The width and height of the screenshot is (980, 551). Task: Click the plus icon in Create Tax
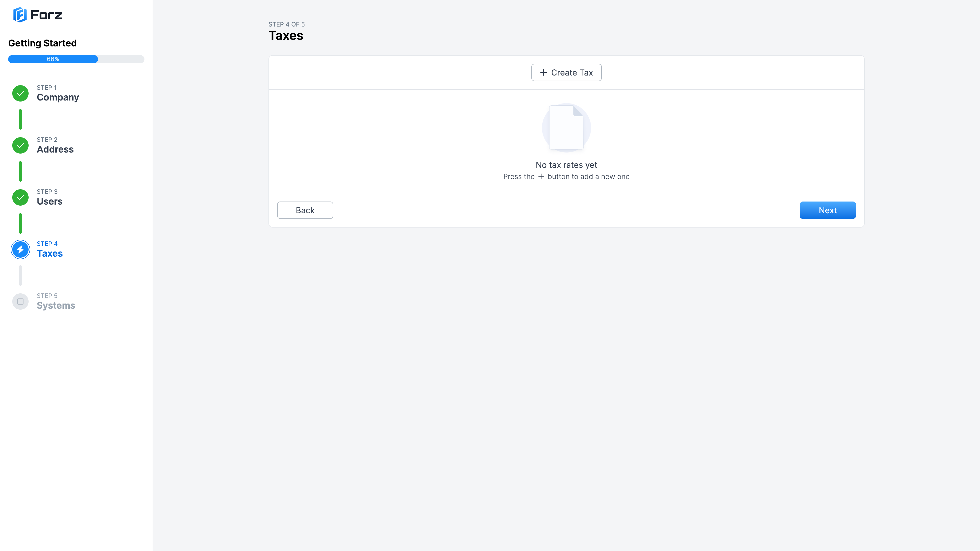click(x=543, y=73)
